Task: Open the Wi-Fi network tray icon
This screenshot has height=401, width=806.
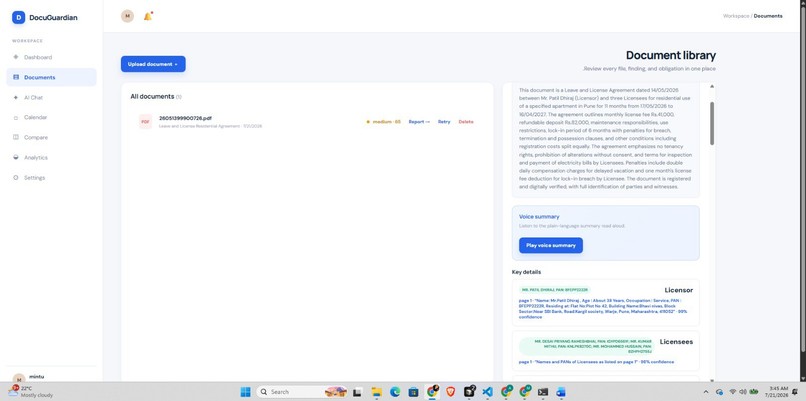Action: pos(732,392)
